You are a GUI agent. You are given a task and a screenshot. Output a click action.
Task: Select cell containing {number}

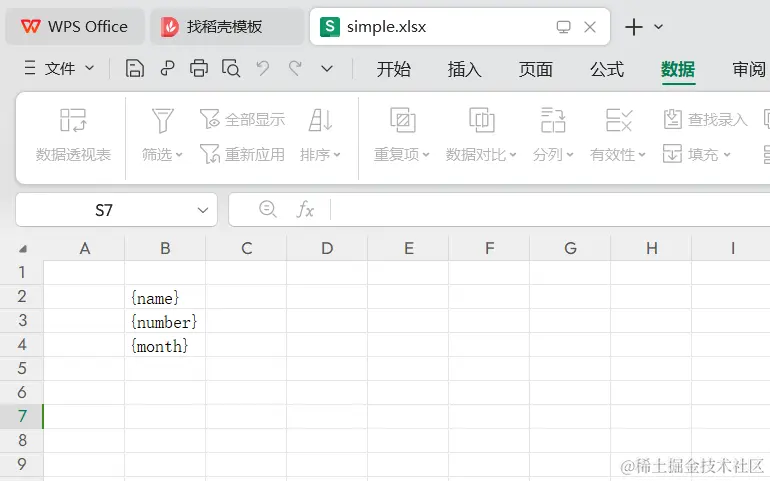pyautogui.click(x=165, y=321)
